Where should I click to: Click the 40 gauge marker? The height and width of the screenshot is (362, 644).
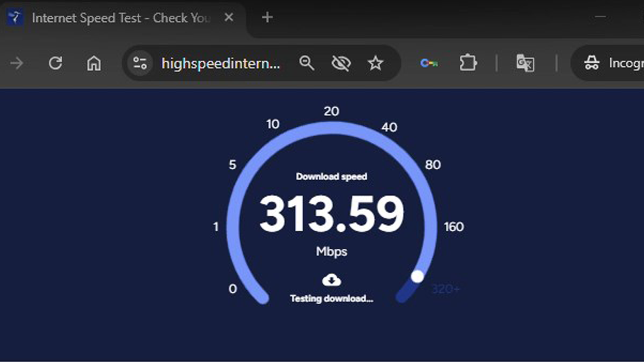[x=389, y=127]
